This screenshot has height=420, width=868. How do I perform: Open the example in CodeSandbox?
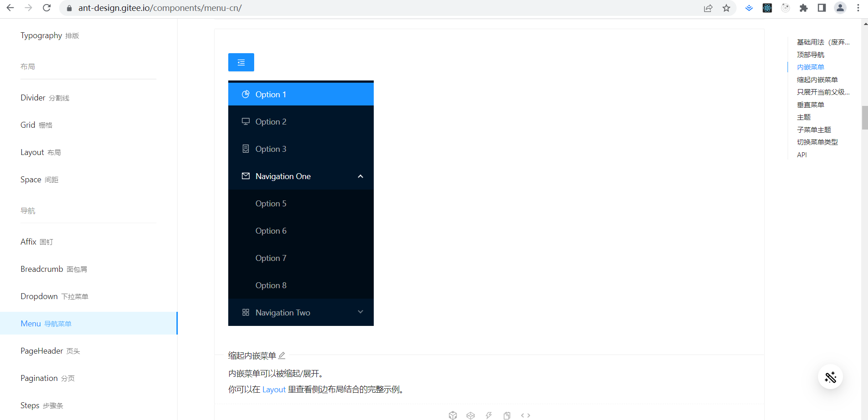[453, 415]
